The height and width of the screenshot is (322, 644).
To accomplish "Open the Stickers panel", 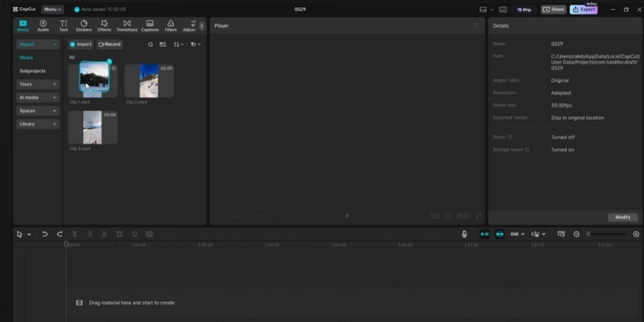I will click(84, 25).
